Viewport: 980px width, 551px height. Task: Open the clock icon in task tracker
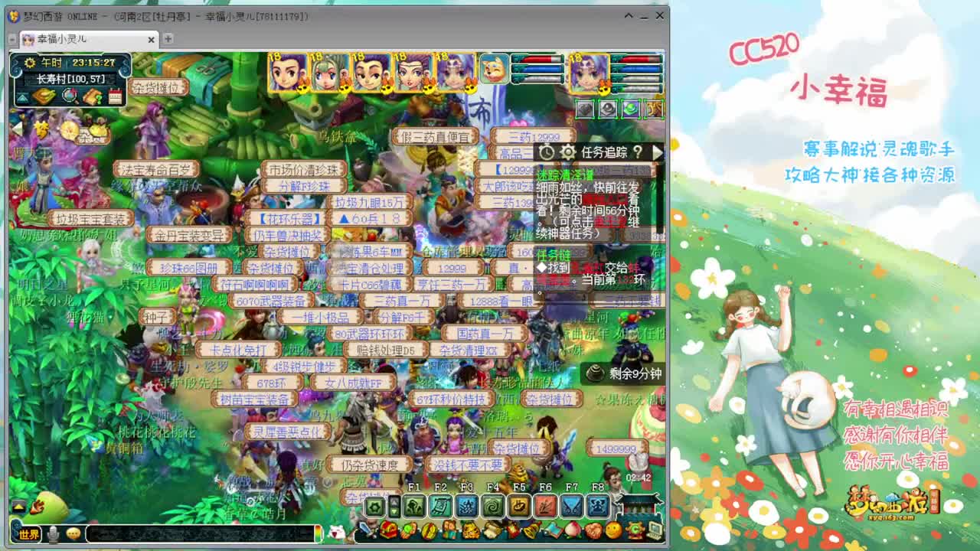coord(547,152)
